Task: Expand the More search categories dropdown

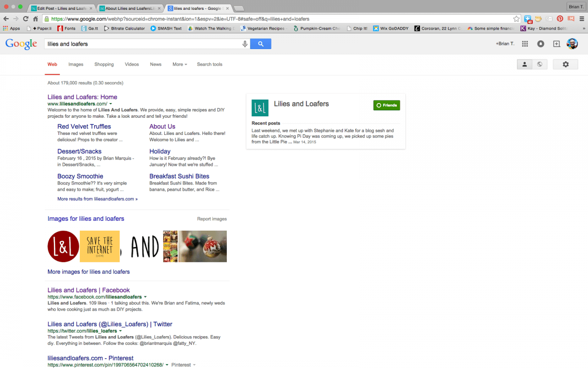Action: coord(179,64)
